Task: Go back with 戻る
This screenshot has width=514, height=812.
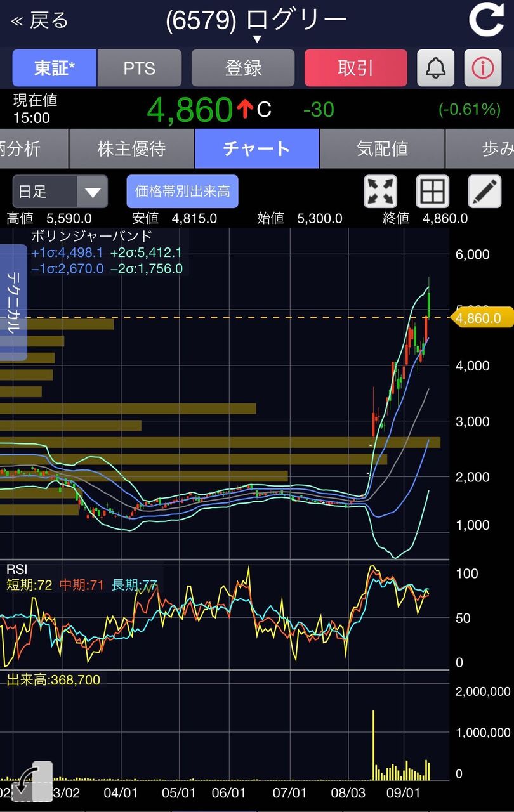Action: [39, 20]
